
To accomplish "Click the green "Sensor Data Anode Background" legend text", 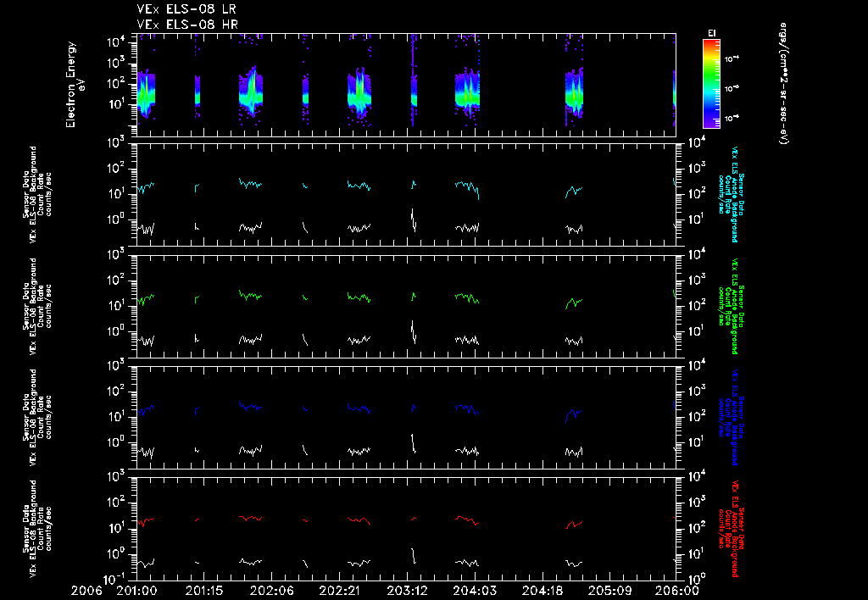I will [732, 306].
